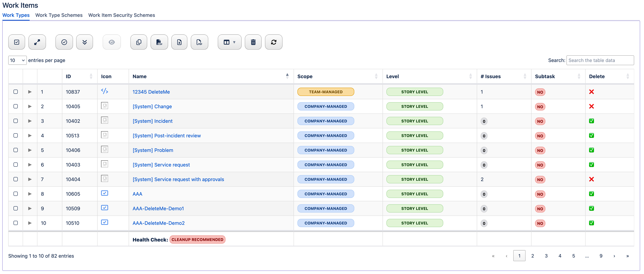Click the copy to clipboard button
Screen dimensions: 644x274
(x=139, y=42)
